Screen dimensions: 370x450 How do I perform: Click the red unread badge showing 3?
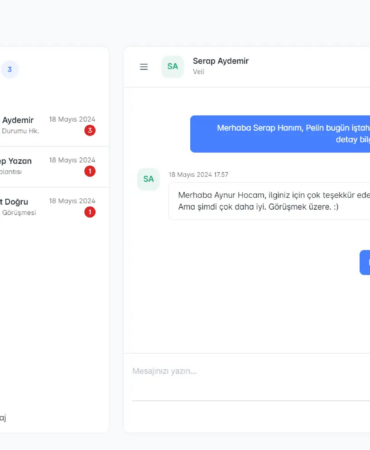coord(90,130)
